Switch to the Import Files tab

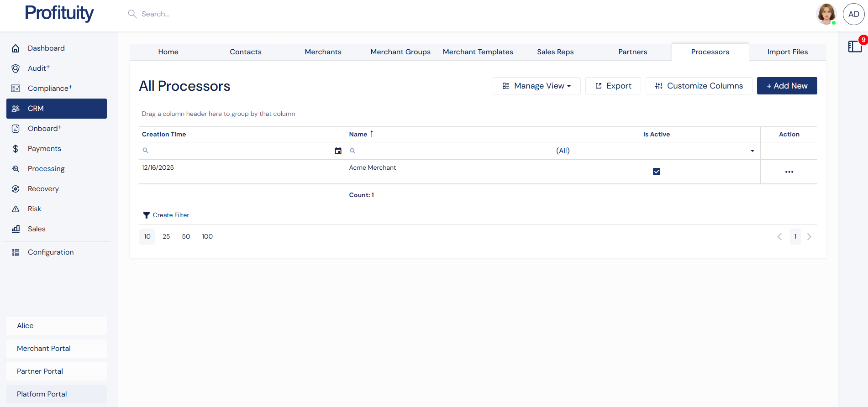(787, 52)
